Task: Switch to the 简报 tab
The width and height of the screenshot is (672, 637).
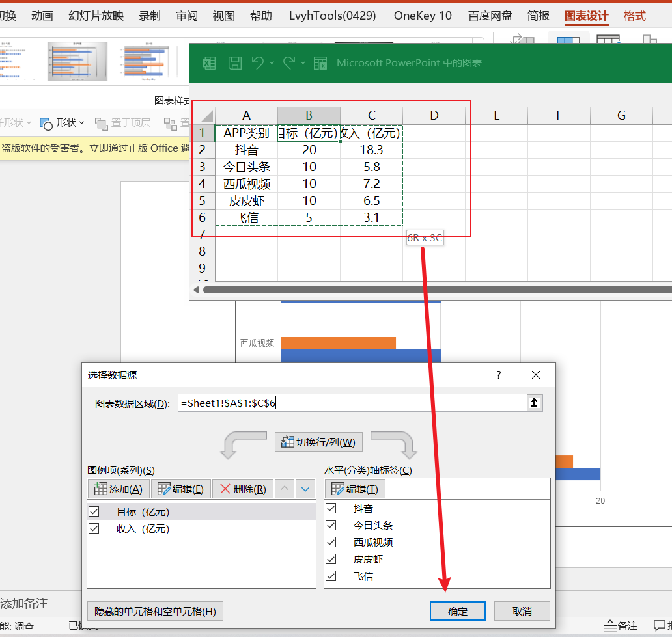Action: point(539,16)
